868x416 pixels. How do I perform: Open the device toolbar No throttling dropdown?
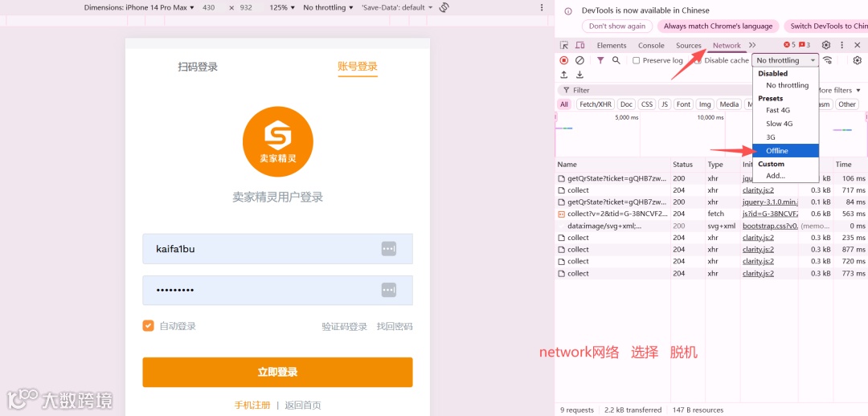pyautogui.click(x=328, y=8)
